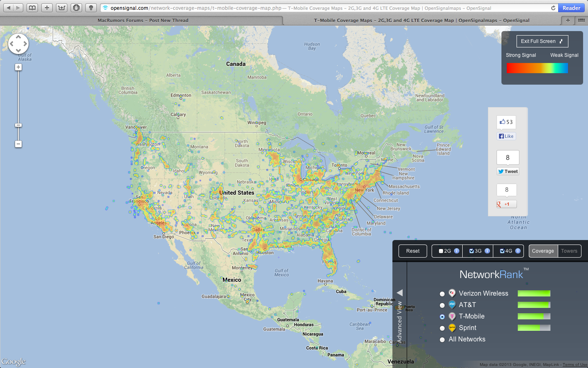The width and height of the screenshot is (588, 368).
Task: Click the Verizon Wireless rank bar
Action: click(x=534, y=293)
